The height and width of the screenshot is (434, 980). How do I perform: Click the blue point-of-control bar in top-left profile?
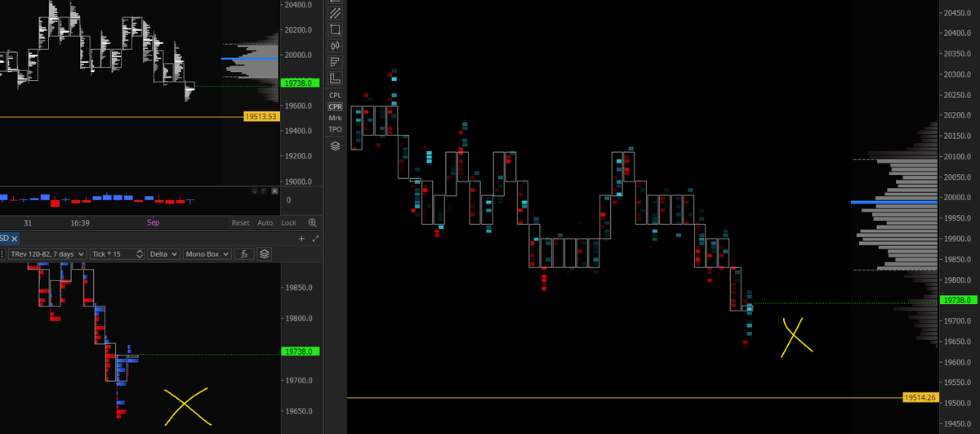pos(249,58)
